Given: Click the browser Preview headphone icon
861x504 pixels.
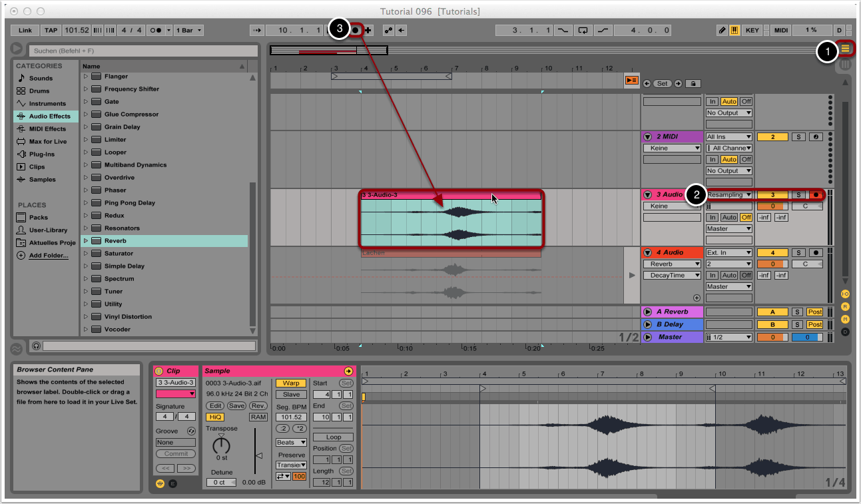Looking at the screenshot, I should click(x=36, y=346).
